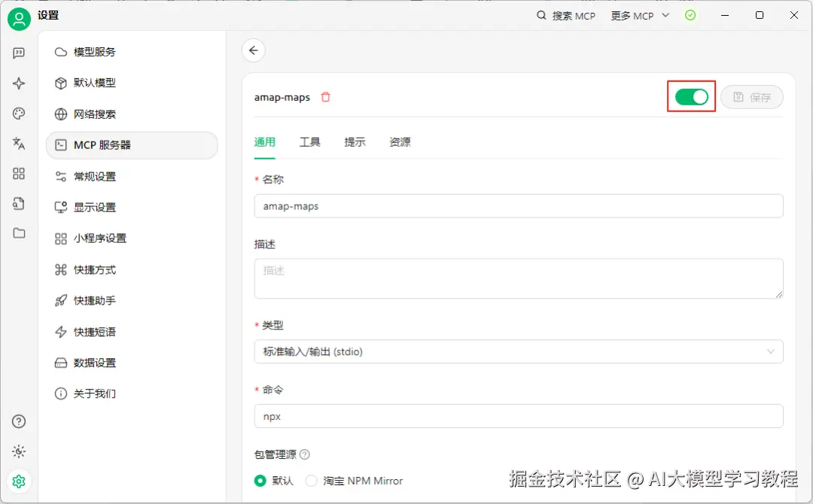813x504 pixels.
Task: Open the 类型 stdio dropdown
Action: pyautogui.click(x=518, y=351)
